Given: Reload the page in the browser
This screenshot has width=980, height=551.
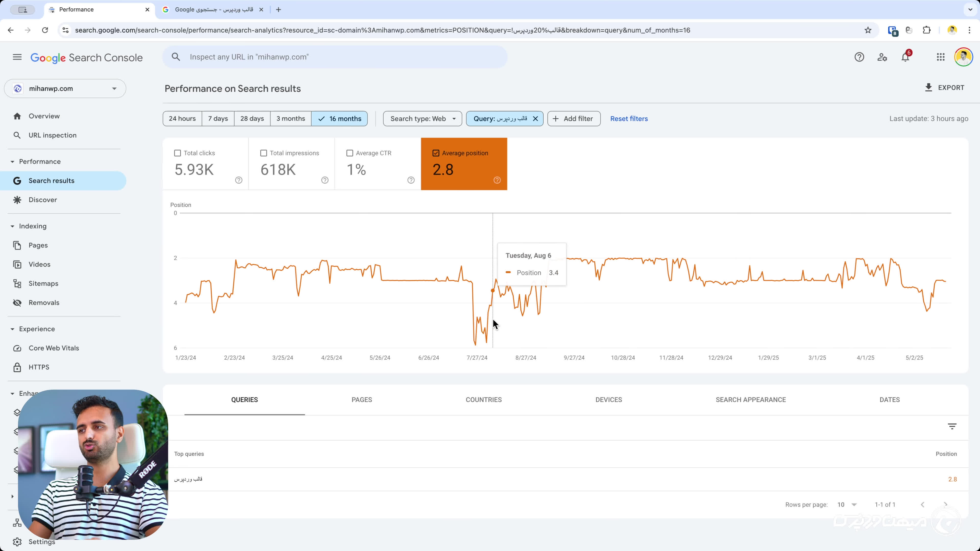Looking at the screenshot, I should pyautogui.click(x=45, y=30).
